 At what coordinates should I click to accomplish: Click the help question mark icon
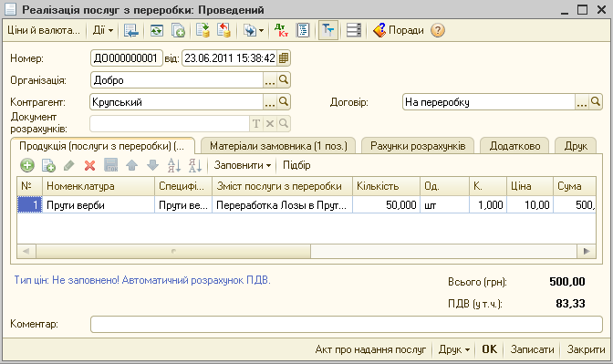pos(438,30)
